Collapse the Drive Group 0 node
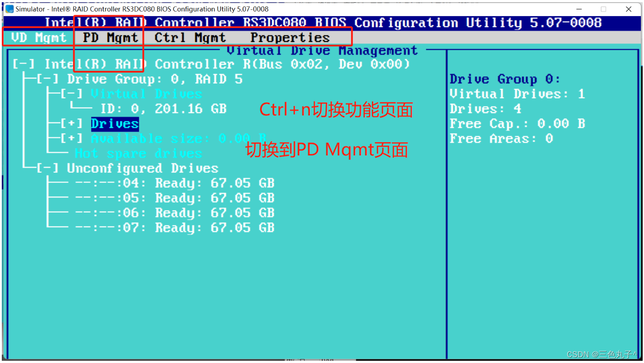This screenshot has height=363, width=644. (47, 79)
